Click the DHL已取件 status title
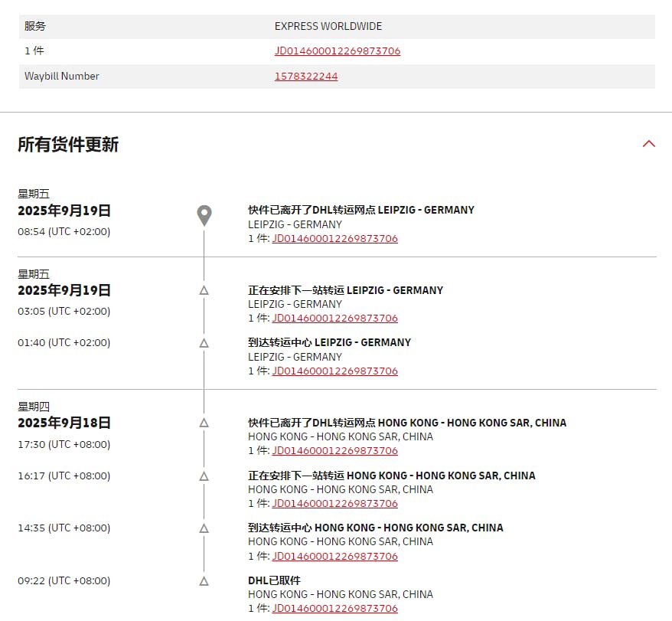 coord(274,580)
